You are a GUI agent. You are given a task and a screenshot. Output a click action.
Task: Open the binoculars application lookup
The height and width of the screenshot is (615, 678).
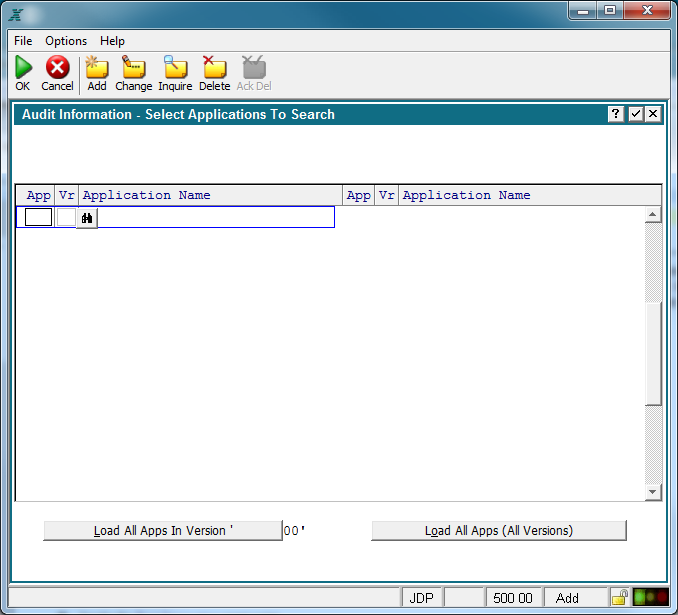[87, 218]
